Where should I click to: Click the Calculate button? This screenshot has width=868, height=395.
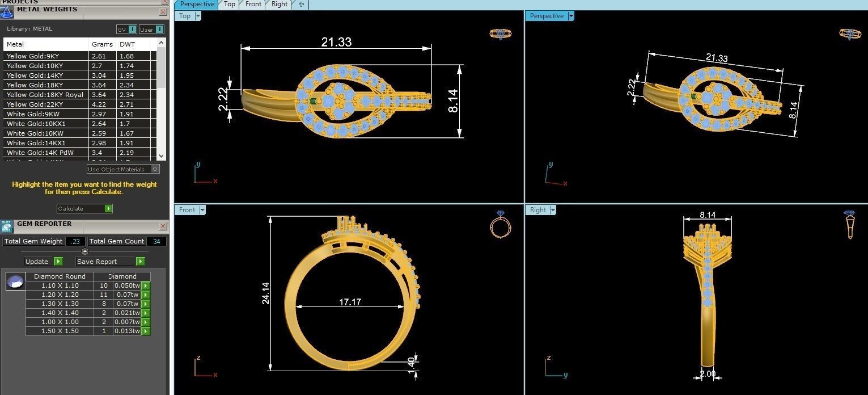tap(84, 208)
